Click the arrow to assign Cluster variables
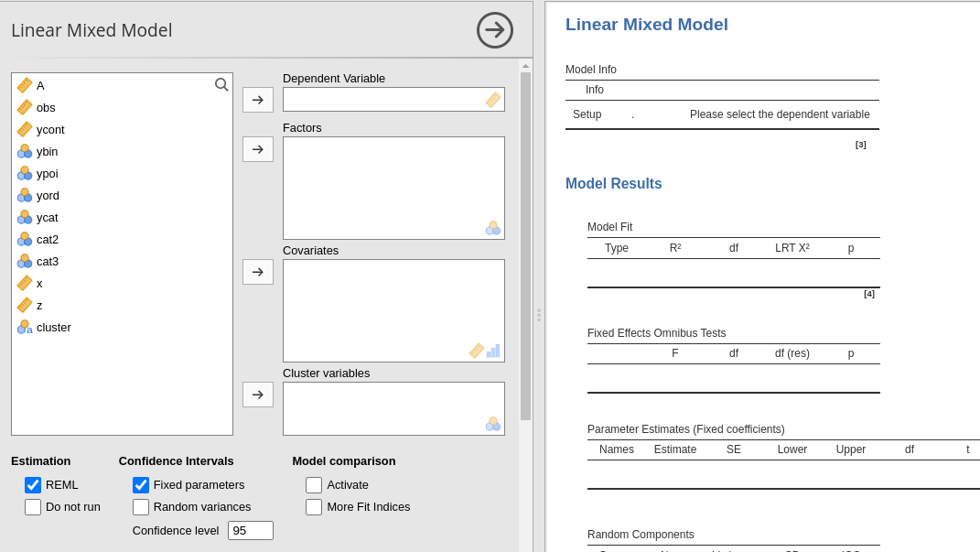This screenshot has height=552, width=980. (x=257, y=395)
